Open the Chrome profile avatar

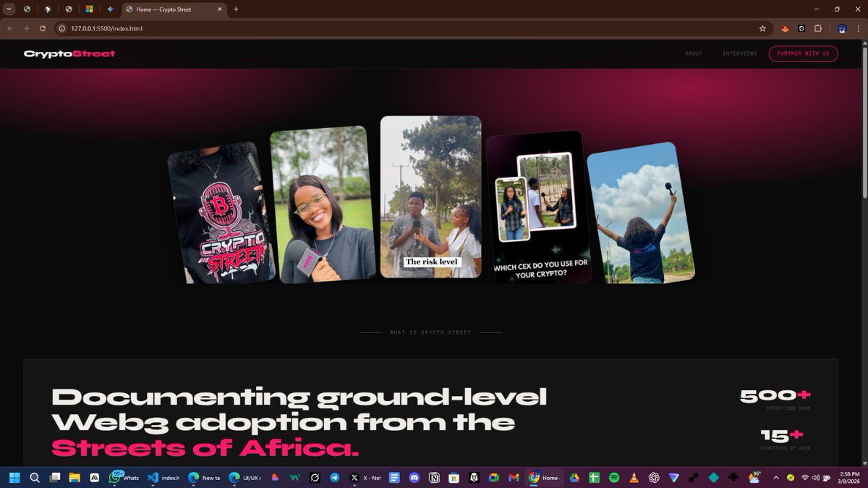click(x=842, y=28)
